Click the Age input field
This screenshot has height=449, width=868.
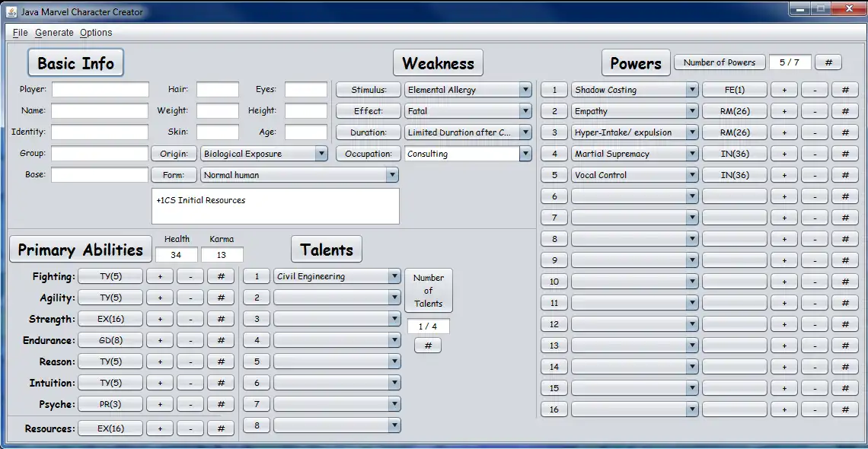pos(306,132)
